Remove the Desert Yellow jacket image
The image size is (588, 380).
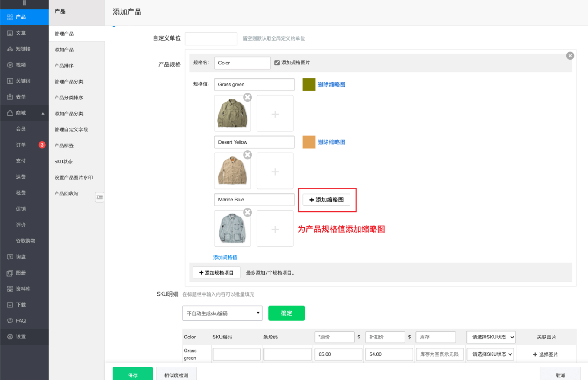(x=247, y=155)
